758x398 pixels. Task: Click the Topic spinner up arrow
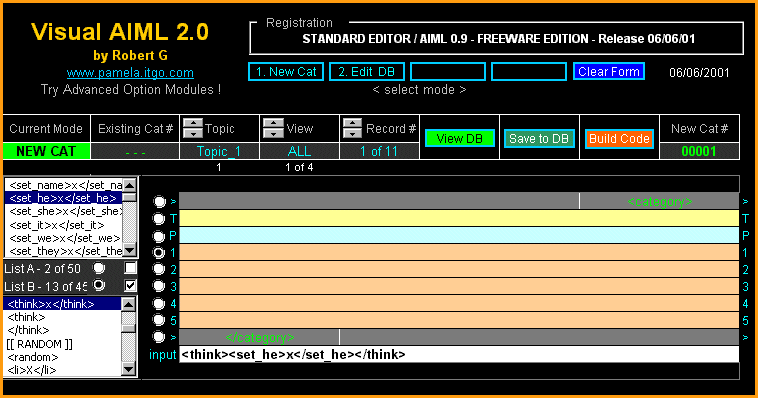coord(193,123)
